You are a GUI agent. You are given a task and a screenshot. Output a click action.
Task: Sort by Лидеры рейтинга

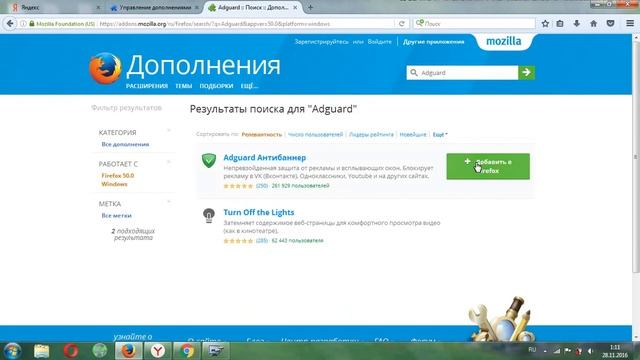click(371, 134)
